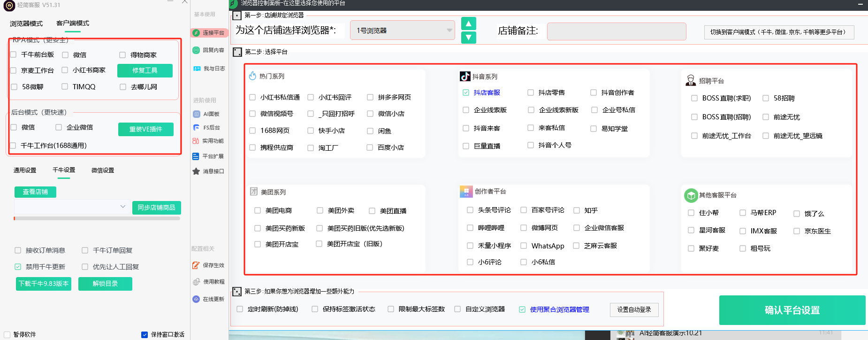The image size is (868, 340).
Task: Open the AI面板 sidebar icon
Action: 196,114
